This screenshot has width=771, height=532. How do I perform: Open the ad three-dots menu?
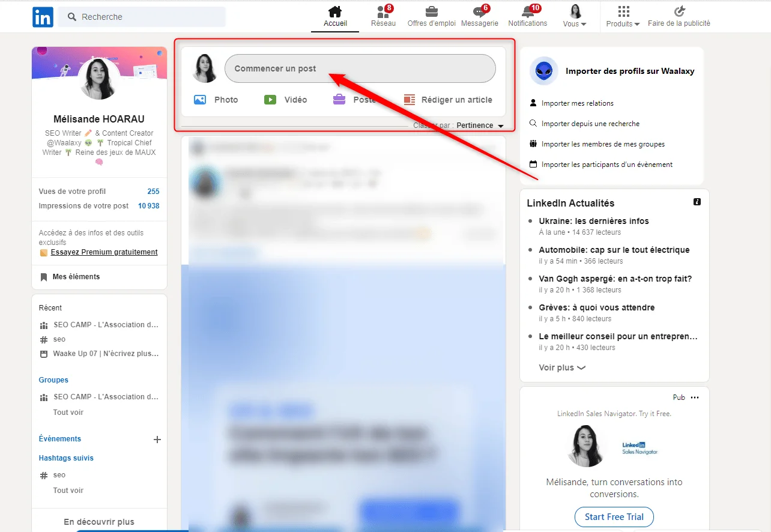coord(695,397)
